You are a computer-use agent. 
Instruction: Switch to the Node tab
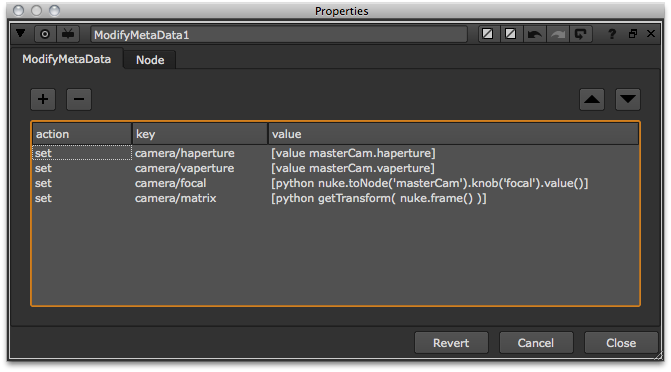[x=150, y=60]
